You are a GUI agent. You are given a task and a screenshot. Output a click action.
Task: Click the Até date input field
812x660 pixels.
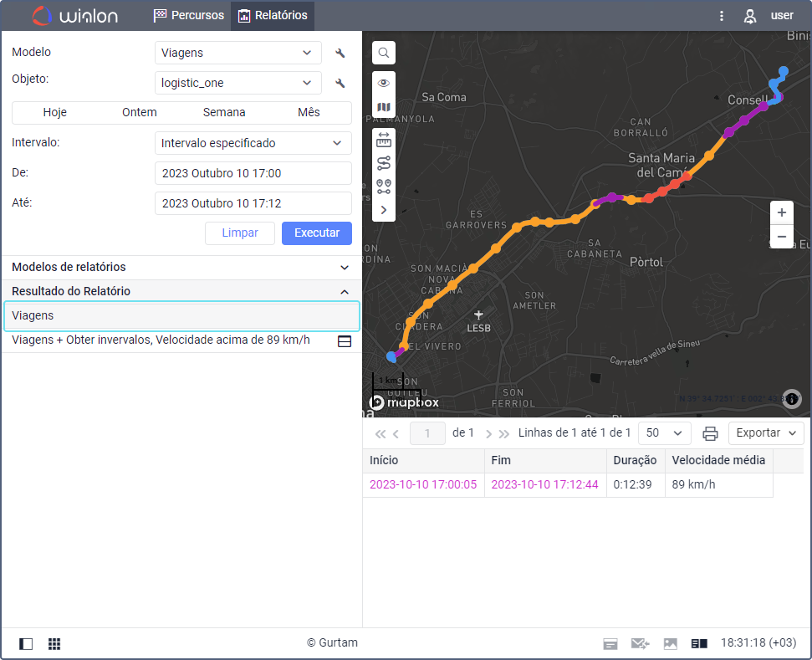tap(253, 203)
